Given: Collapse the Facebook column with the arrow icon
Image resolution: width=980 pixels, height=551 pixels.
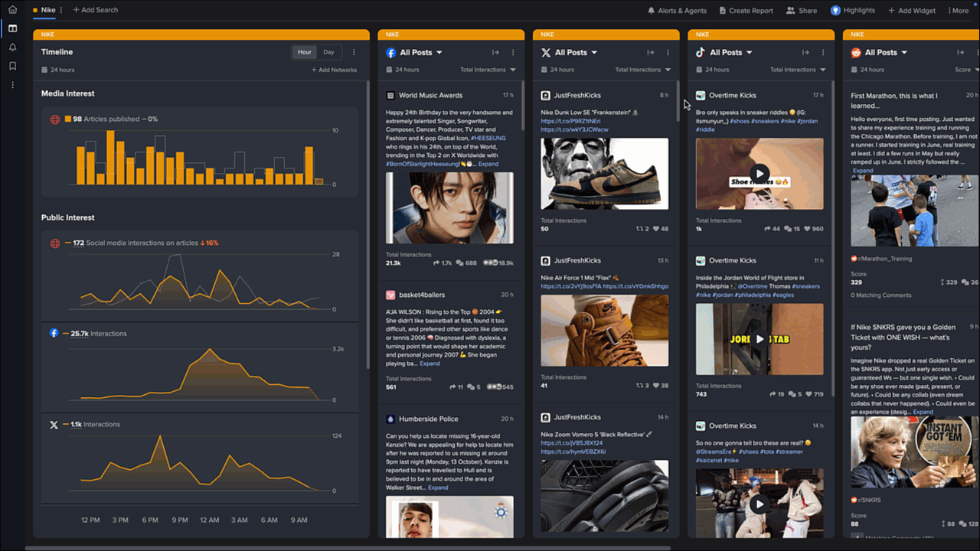Looking at the screenshot, I should coord(495,52).
